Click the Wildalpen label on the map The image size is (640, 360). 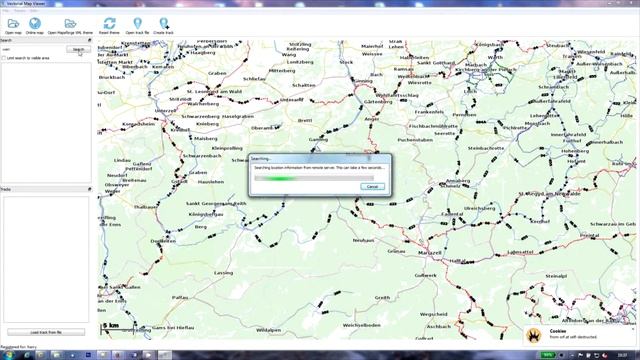(x=269, y=330)
